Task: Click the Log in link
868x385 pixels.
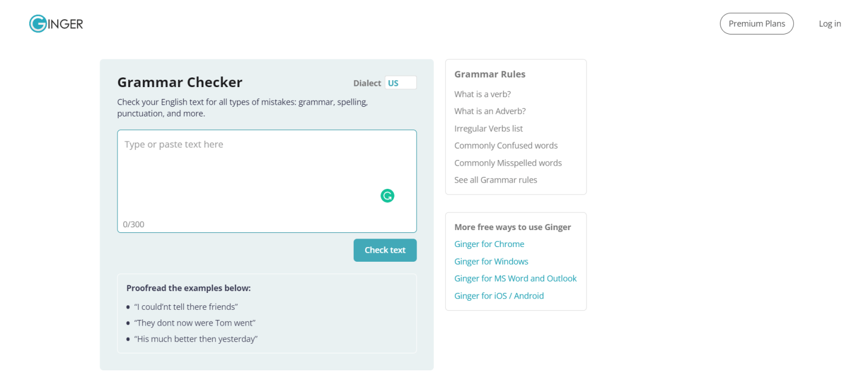Action: [830, 23]
